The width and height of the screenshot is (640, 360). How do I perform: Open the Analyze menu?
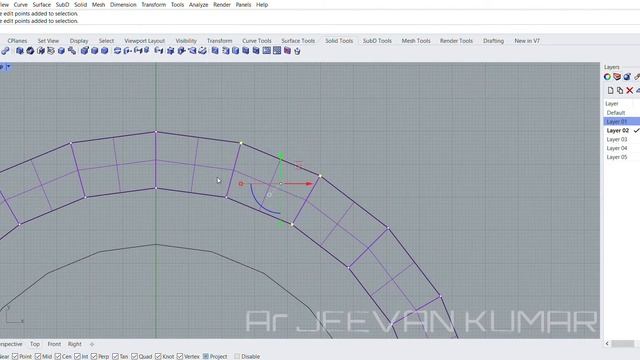pyautogui.click(x=198, y=5)
